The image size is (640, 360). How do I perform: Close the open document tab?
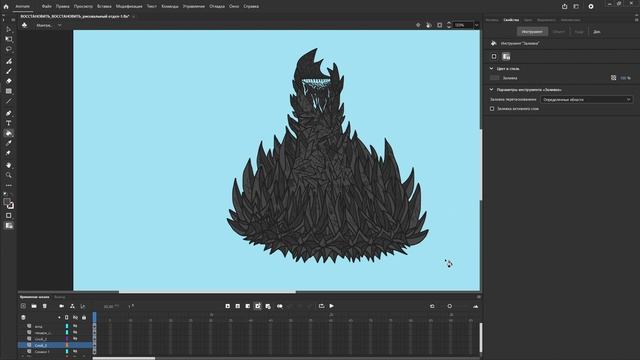coord(133,17)
